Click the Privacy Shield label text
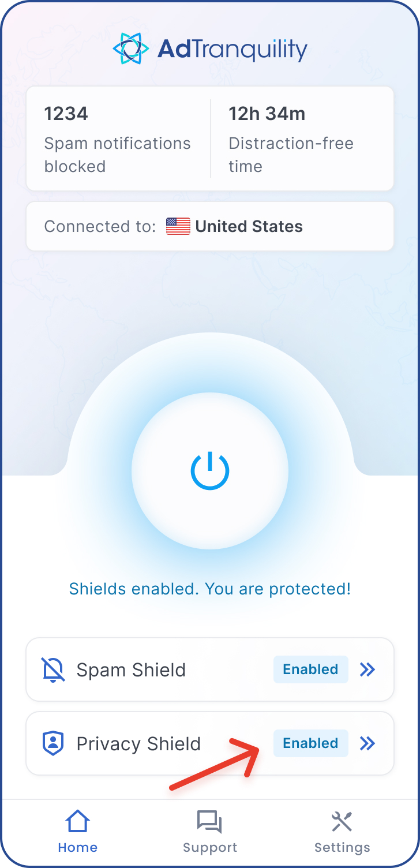 point(138,744)
